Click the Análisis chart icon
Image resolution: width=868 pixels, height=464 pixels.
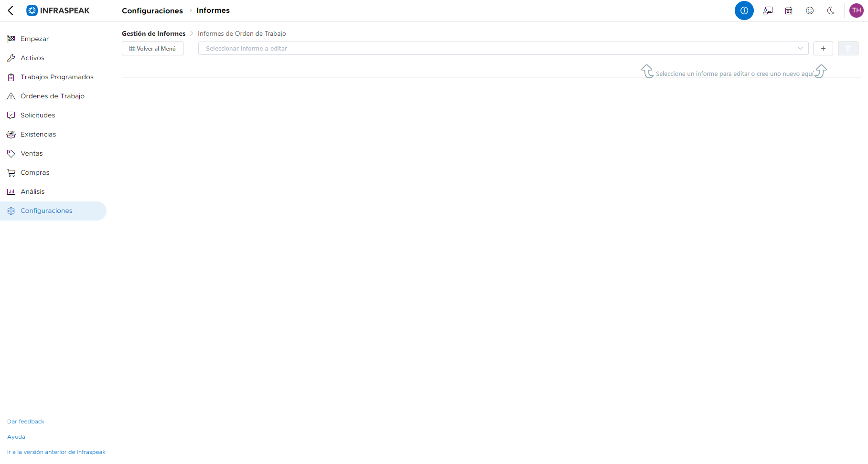point(11,192)
